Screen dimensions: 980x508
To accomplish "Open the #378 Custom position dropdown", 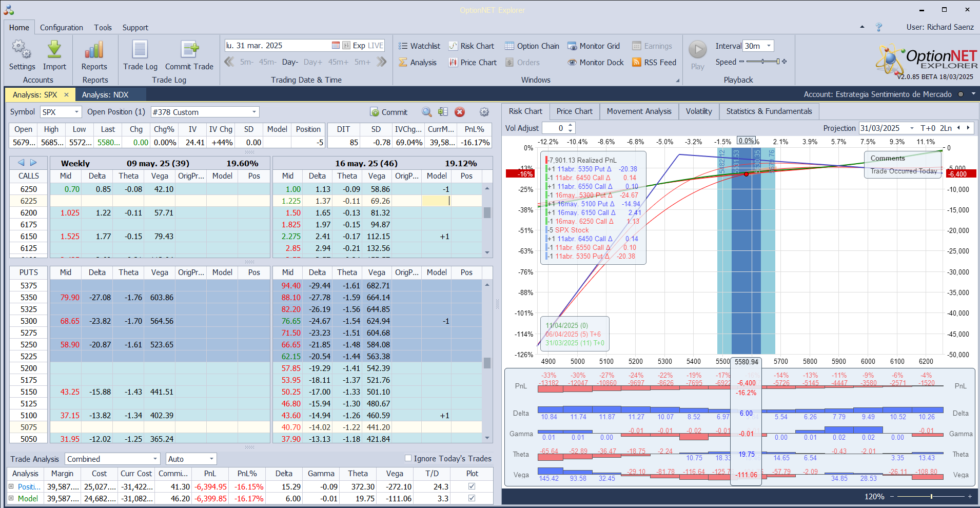I will [x=254, y=112].
